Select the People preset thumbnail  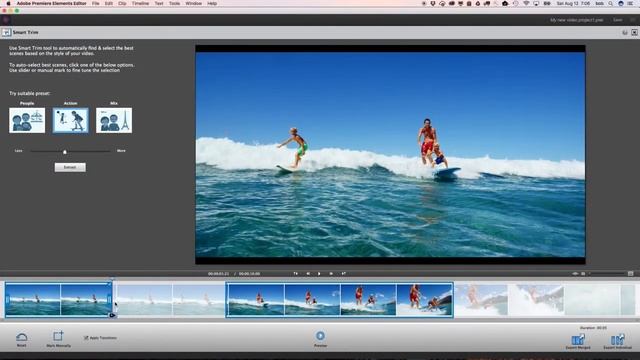pyautogui.click(x=27, y=120)
